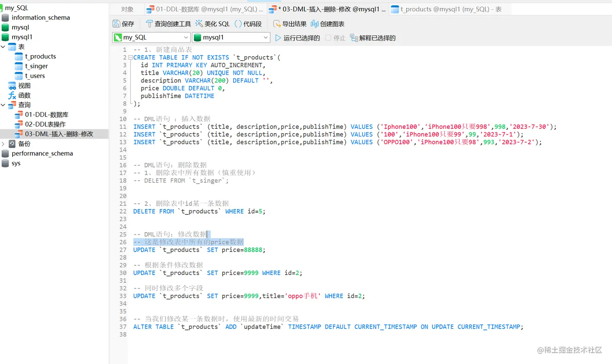
Task: Click the information_schema database icon
Action: 5,17
